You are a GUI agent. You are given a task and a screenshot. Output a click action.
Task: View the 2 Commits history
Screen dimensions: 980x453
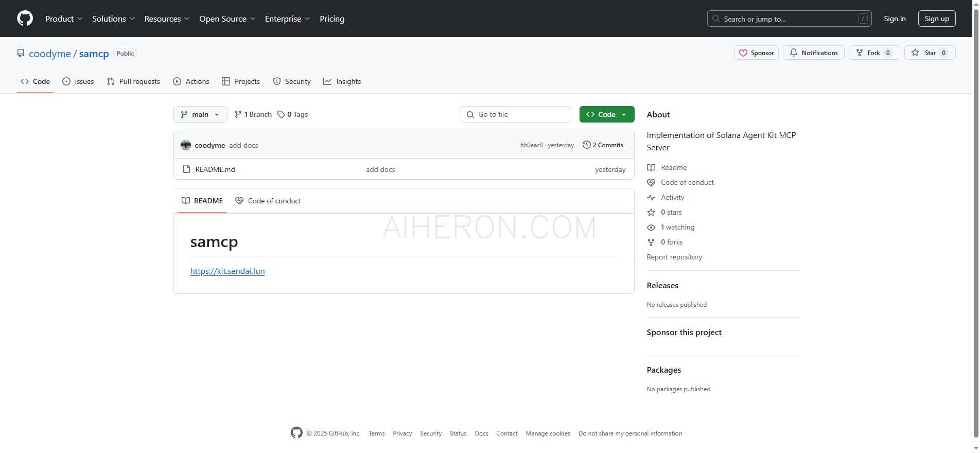(x=603, y=145)
